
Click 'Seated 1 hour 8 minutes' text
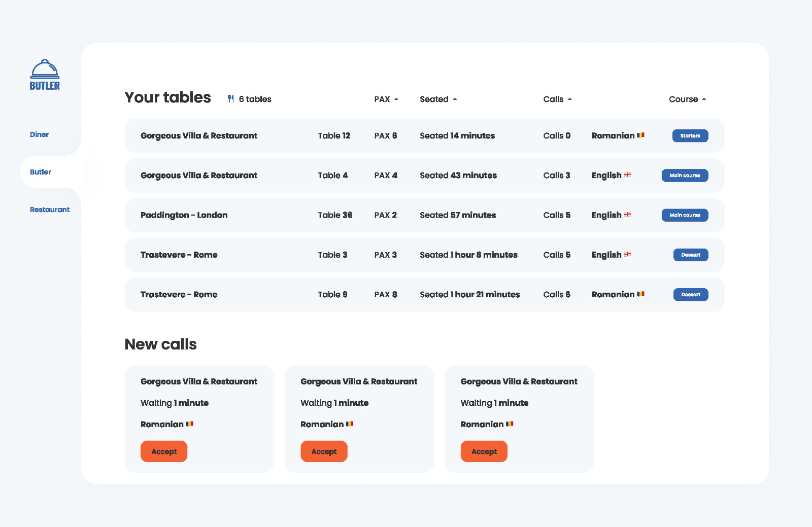pos(468,255)
